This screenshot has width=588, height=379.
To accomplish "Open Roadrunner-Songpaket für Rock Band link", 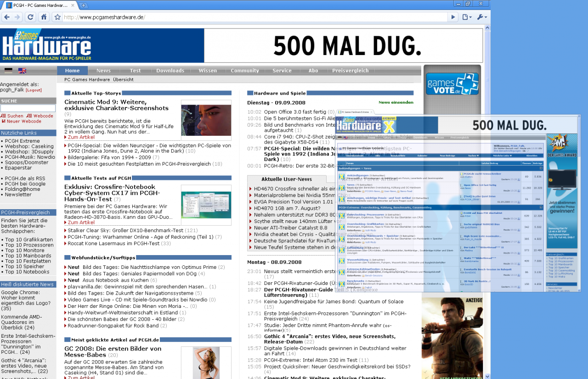I will click(113, 325).
